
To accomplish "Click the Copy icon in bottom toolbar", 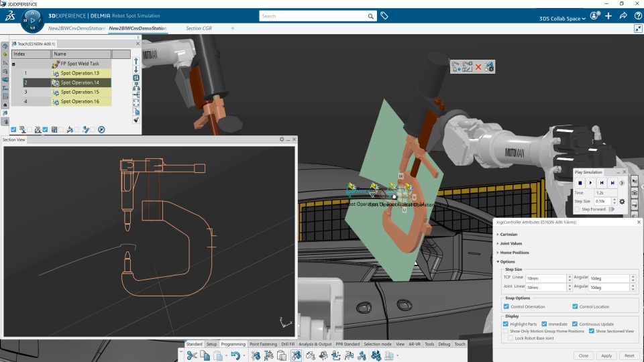I will pos(205,355).
